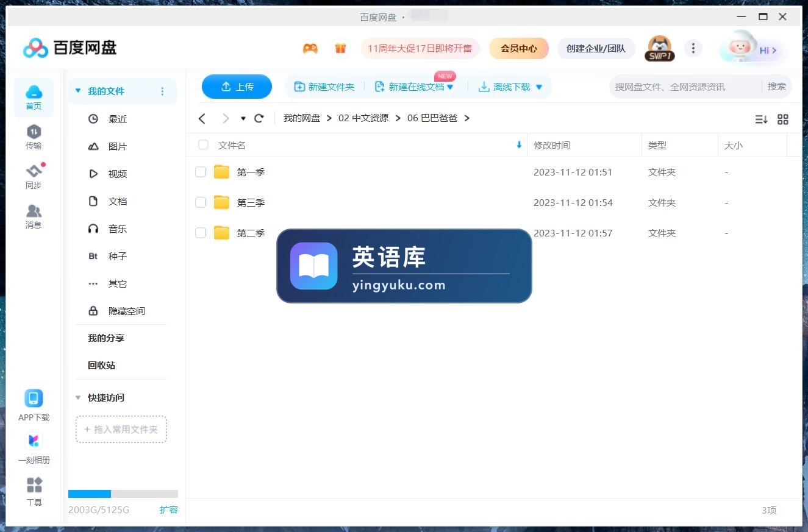
Task: Open the 传输 transfer icon
Action: (34, 132)
